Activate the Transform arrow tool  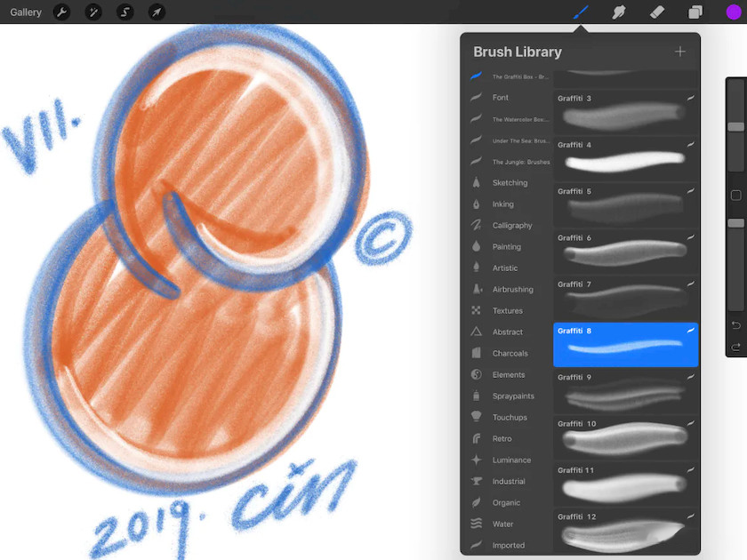click(156, 12)
